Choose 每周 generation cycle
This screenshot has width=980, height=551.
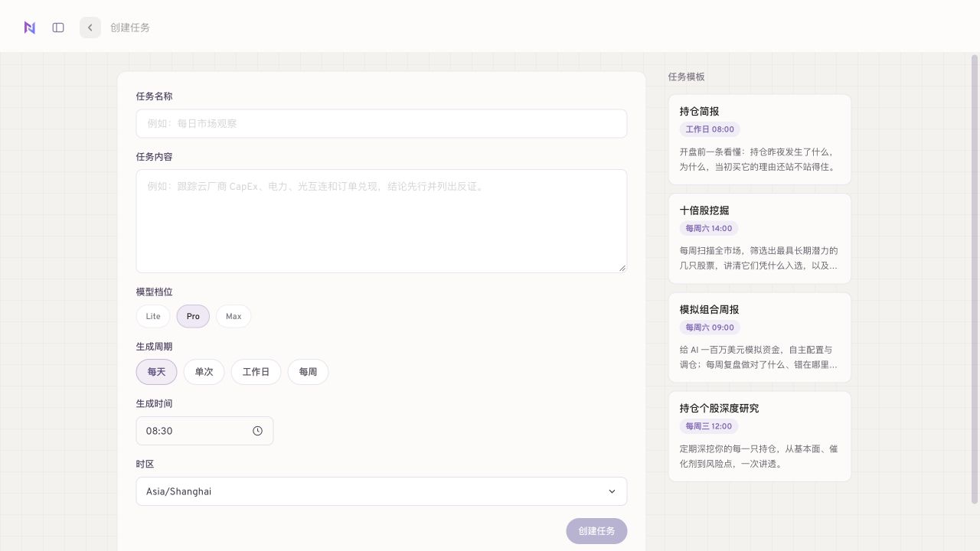(x=308, y=372)
